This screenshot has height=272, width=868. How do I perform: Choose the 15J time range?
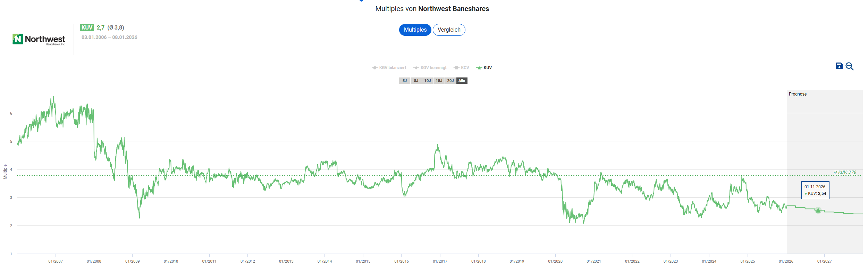pyautogui.click(x=439, y=81)
